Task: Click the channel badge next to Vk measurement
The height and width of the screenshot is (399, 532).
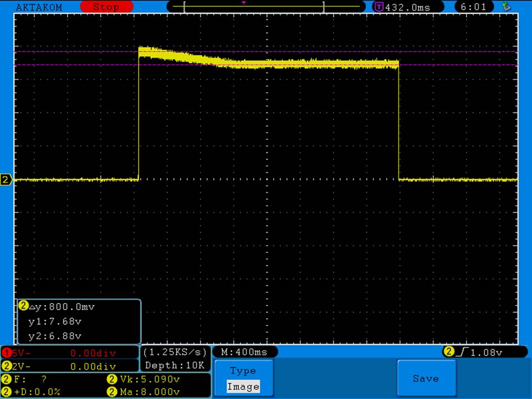Action: pyautogui.click(x=111, y=380)
